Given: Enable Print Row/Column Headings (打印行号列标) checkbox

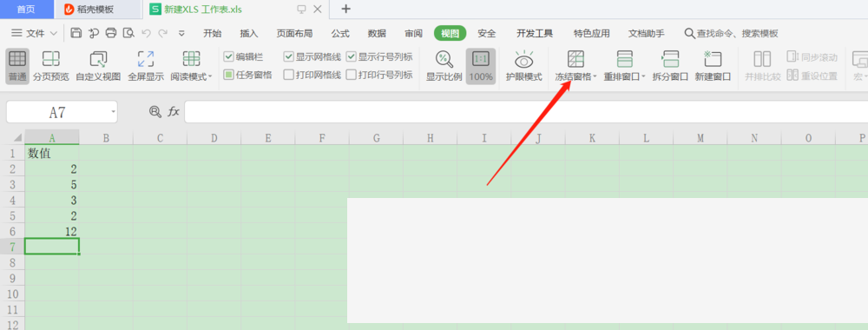Looking at the screenshot, I should (x=351, y=75).
